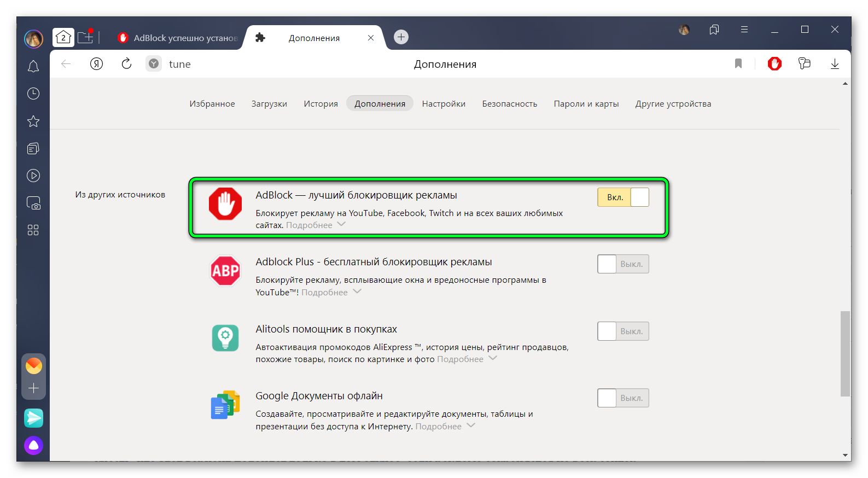Open favorites star in sidebar
868x478 pixels.
33,121
